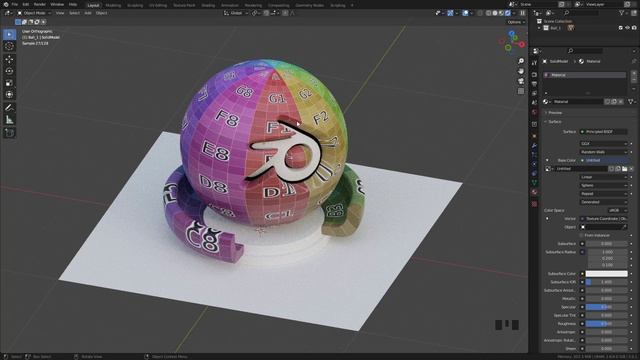Click the Subsurface Color white swatch
Screen dimensions: 640x360
607,274
